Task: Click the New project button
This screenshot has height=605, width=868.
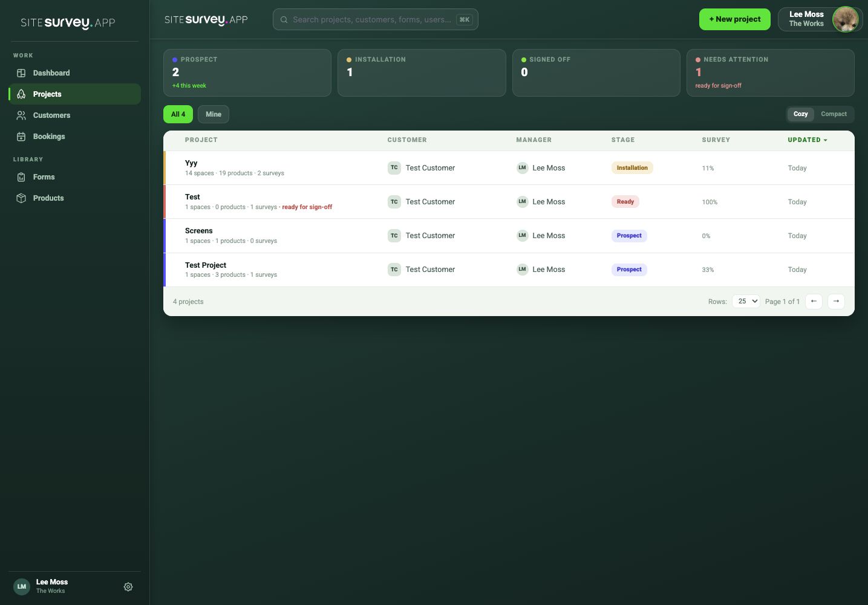Action: point(735,19)
